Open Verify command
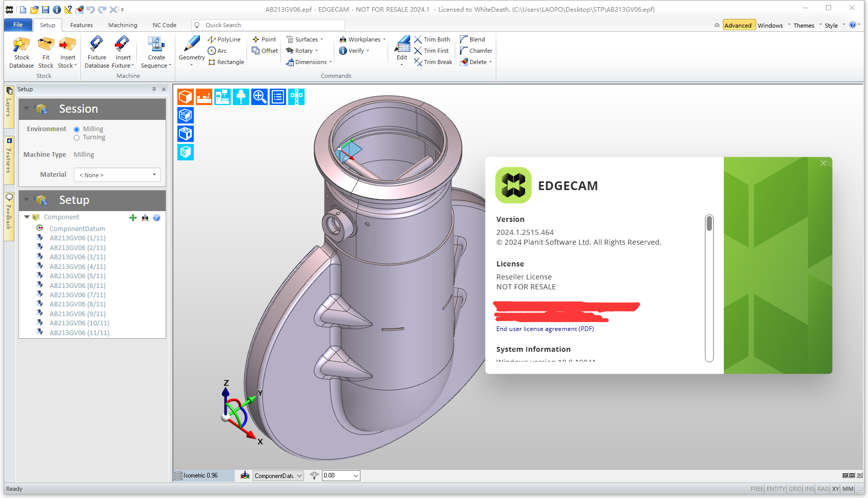Viewport: 868px width, 498px height. coord(354,51)
